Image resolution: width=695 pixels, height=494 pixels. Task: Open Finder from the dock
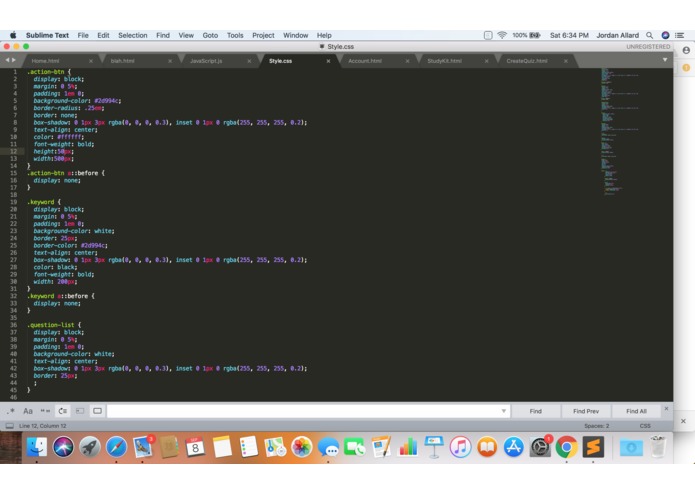[x=37, y=447]
